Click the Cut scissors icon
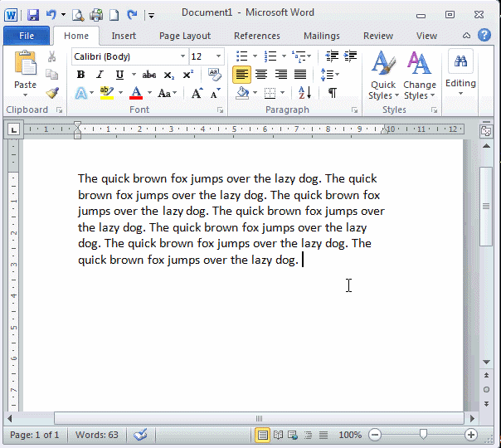Viewport: 501px width, 448px height. tap(52, 56)
